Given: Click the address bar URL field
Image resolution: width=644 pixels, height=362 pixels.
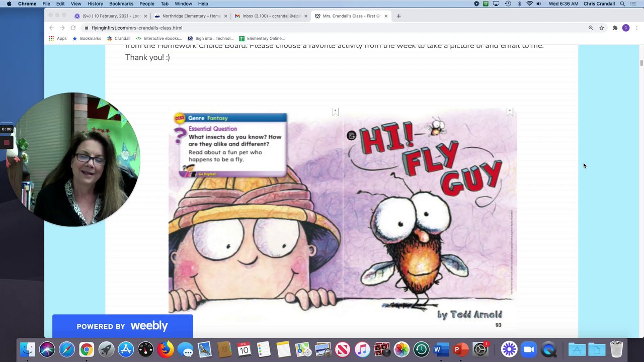Looking at the screenshot, I should click(x=332, y=28).
